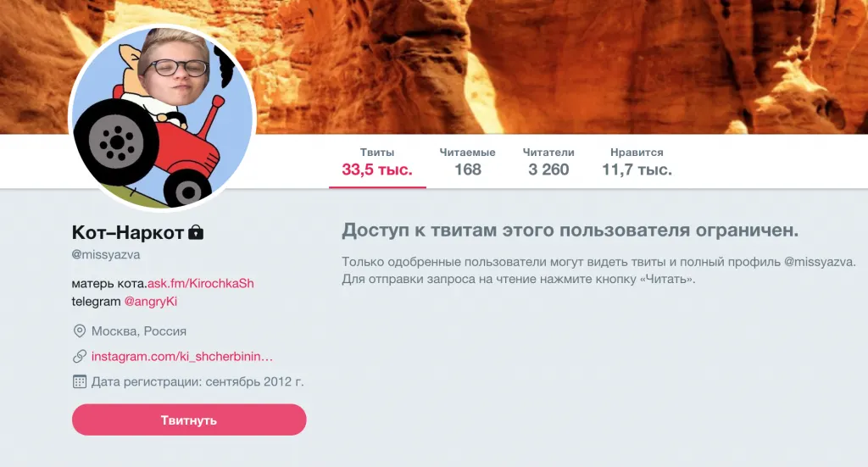Click the Дата регистрации: сентябрь 2012 text
This screenshot has width=868, height=467.
(198, 381)
